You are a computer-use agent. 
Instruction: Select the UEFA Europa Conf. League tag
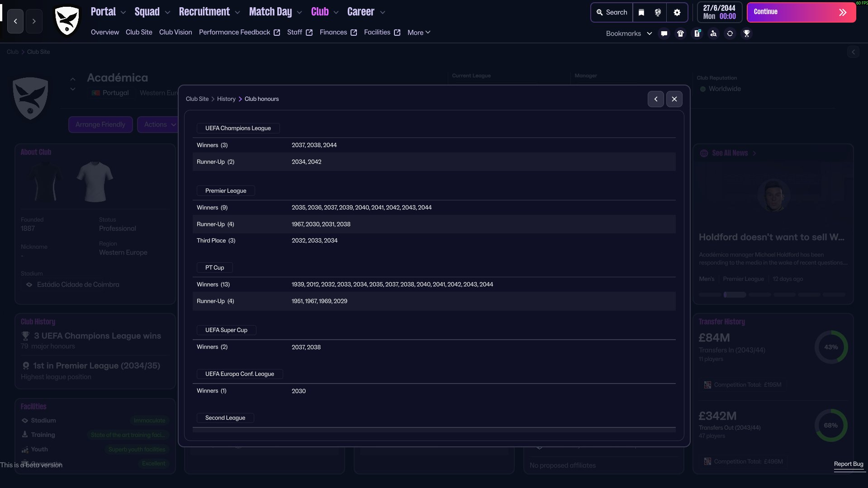[240, 374]
